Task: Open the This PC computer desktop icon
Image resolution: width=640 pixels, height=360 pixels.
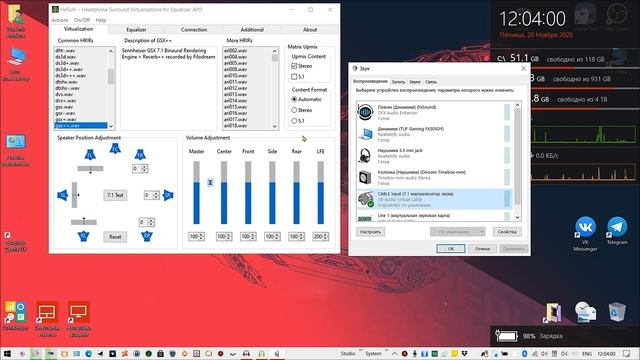Action: (16, 57)
